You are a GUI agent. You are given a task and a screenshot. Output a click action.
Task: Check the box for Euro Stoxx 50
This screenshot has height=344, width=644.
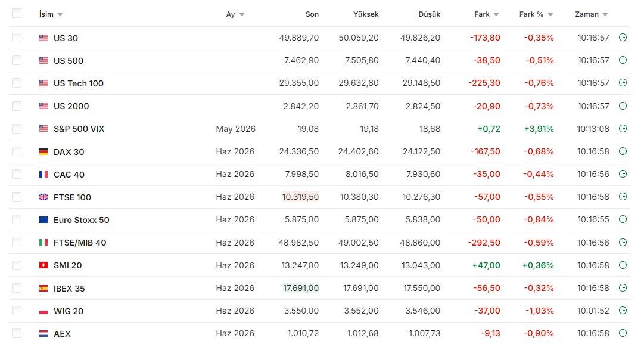pyautogui.click(x=17, y=219)
